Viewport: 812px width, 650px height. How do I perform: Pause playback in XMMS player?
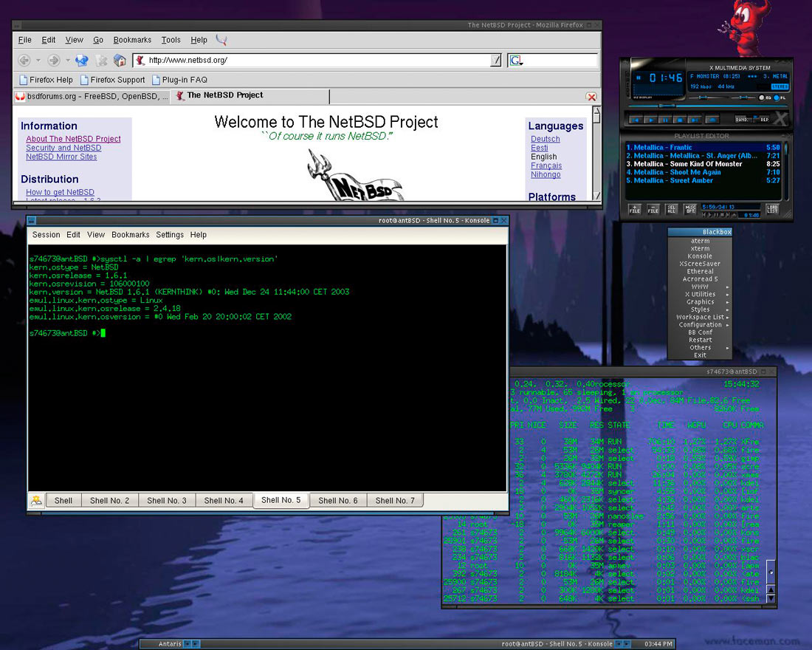(x=664, y=119)
